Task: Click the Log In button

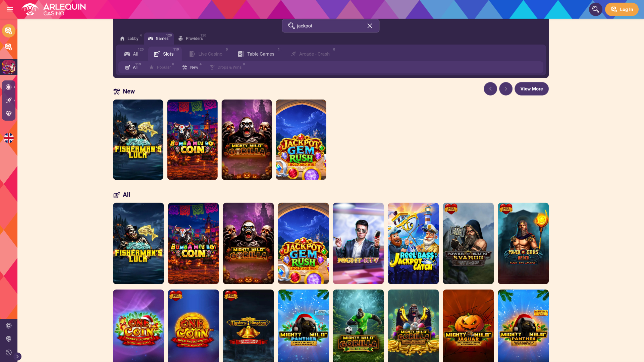Action: click(622, 9)
